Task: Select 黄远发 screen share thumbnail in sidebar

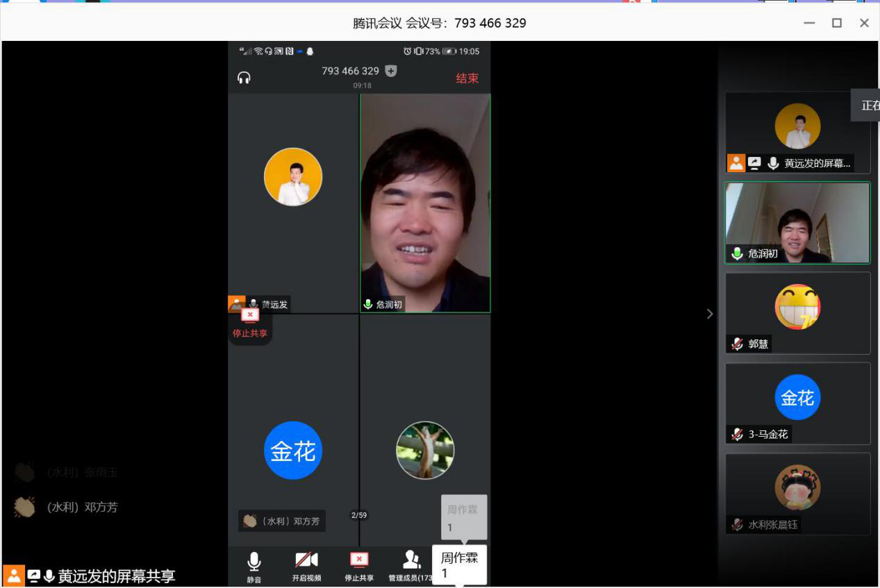Action: tap(797, 132)
